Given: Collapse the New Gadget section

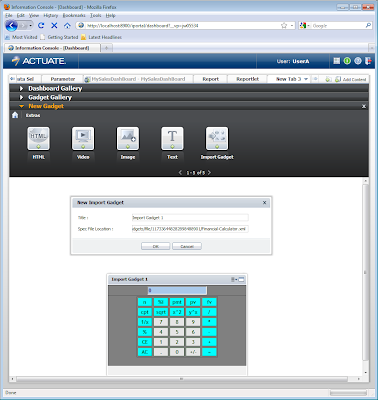Looking at the screenshot, I should point(21,106).
